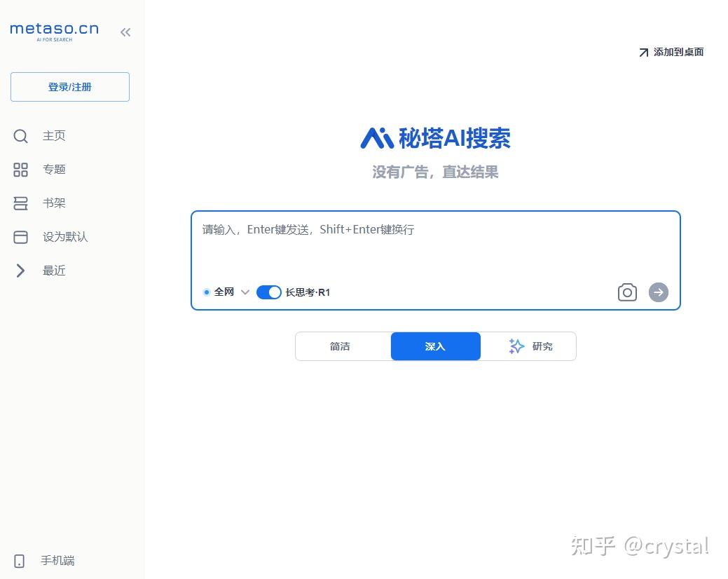Click the 登录/注册 button

click(70, 87)
